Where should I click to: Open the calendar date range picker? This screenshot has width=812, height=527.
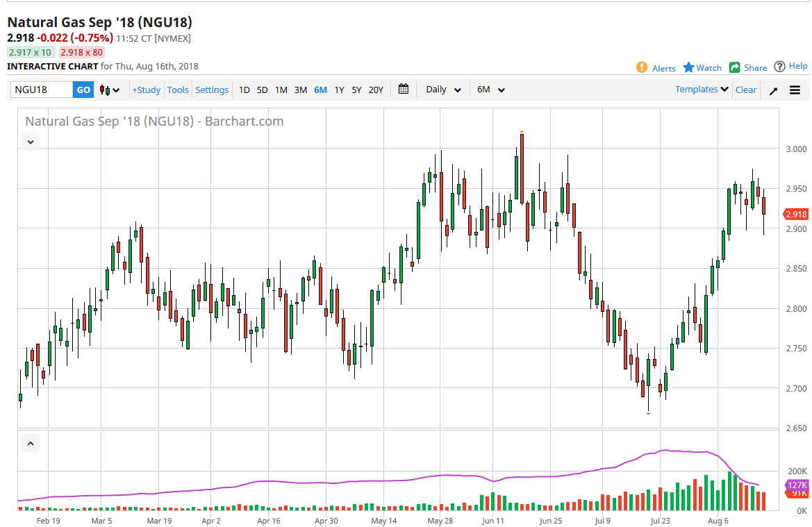tap(404, 89)
